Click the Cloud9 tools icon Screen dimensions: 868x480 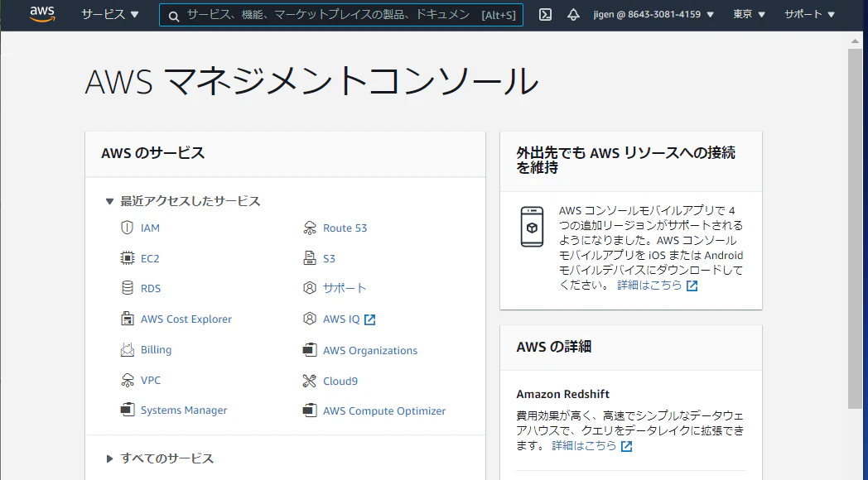coord(310,381)
